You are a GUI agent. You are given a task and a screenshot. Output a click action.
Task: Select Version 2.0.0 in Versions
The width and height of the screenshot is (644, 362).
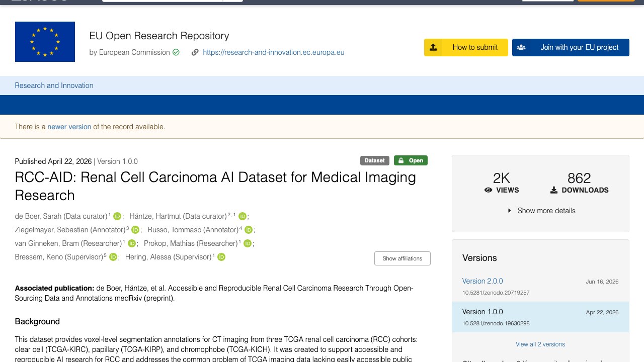click(482, 281)
